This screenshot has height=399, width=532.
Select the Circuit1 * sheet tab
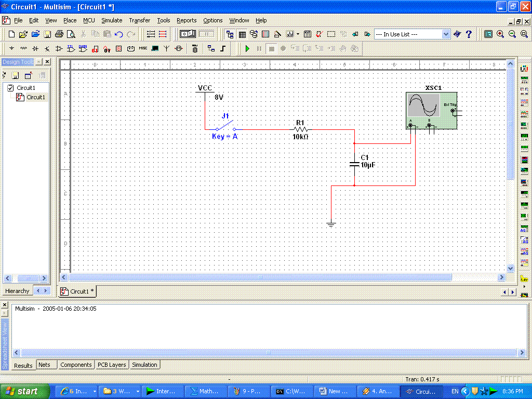coord(78,291)
